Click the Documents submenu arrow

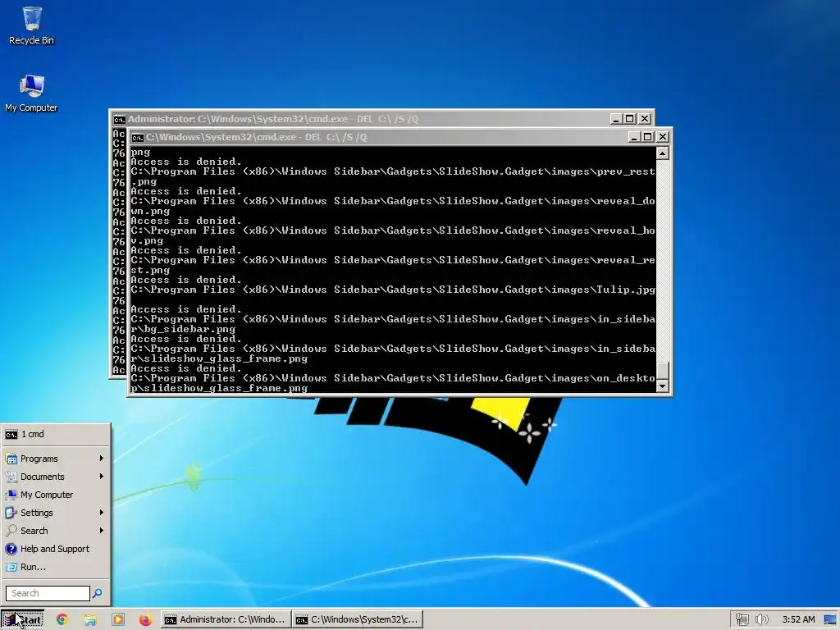click(101, 477)
